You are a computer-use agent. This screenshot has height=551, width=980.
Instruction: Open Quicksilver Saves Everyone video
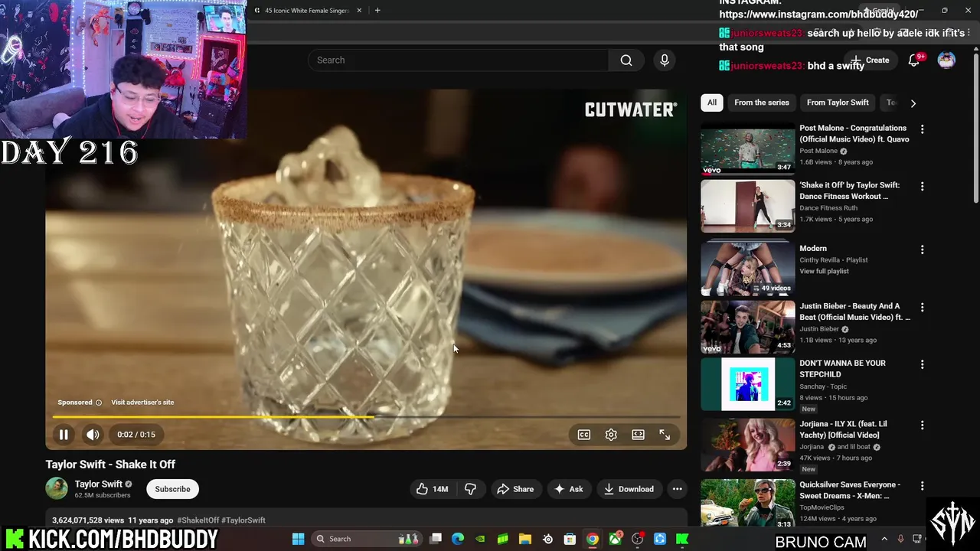pos(748,503)
